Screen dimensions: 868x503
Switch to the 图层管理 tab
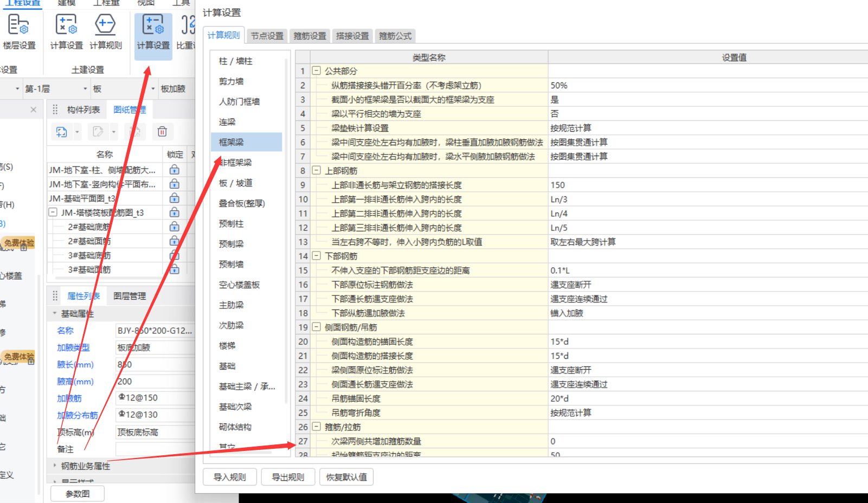[x=130, y=296]
